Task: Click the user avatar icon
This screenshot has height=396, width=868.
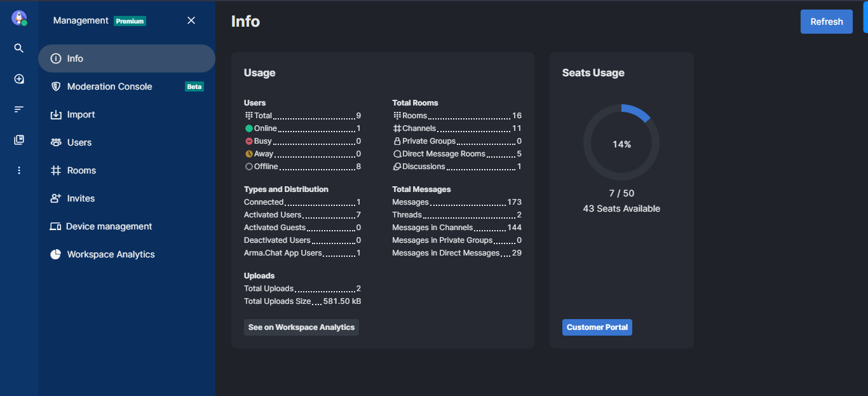Action: coord(19,18)
